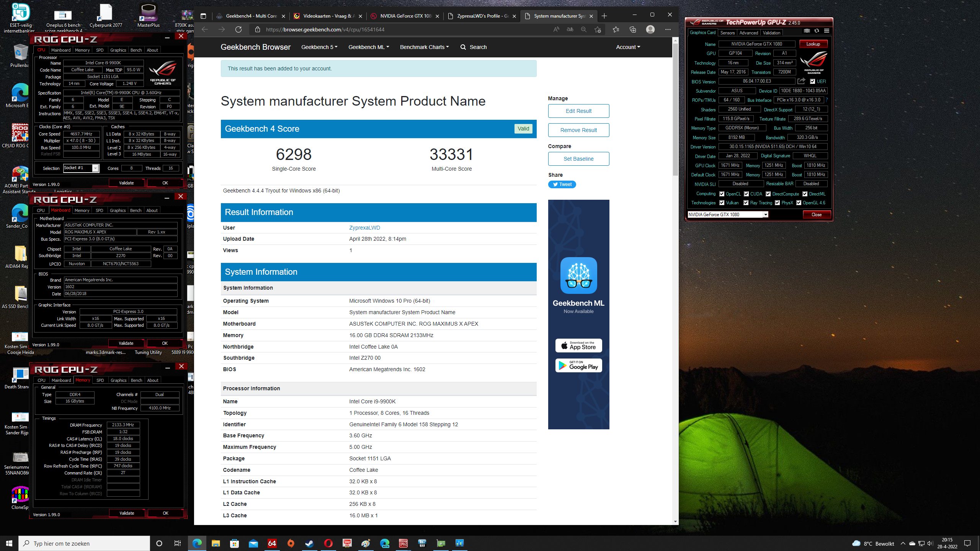Open GPU-Z hamburger menu icon
Viewport: 980px width, 551px height.
coord(826,31)
